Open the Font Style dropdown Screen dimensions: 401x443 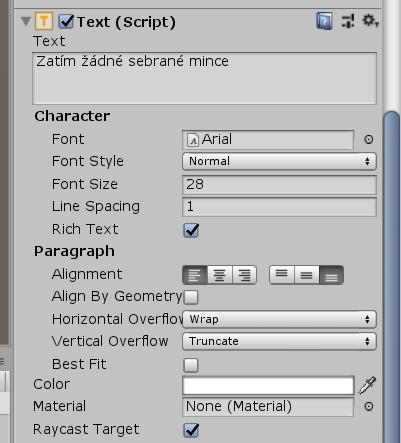coord(279,161)
